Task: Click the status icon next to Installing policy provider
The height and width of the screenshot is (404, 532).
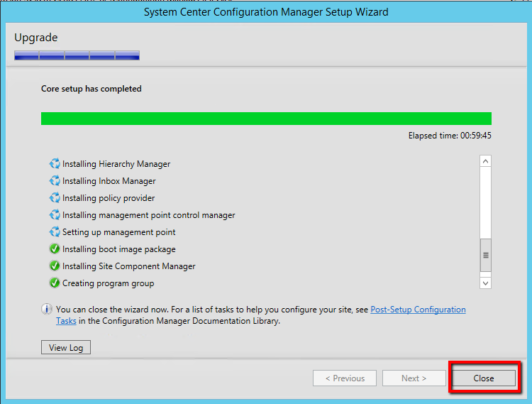Action: [55, 198]
